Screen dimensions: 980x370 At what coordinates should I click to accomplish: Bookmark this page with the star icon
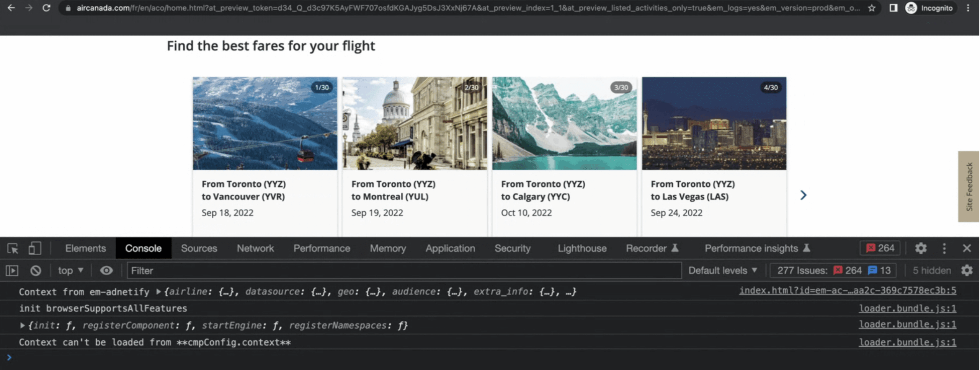[x=872, y=8]
